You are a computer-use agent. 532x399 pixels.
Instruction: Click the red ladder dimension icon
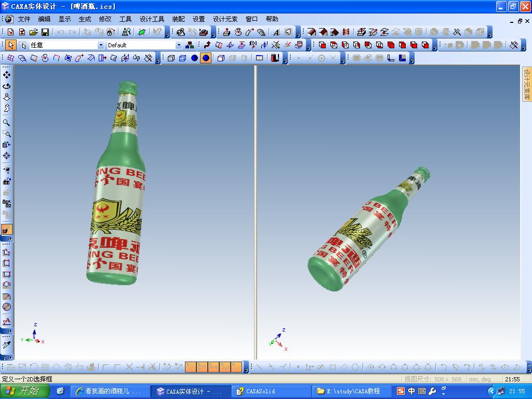click(x=345, y=32)
